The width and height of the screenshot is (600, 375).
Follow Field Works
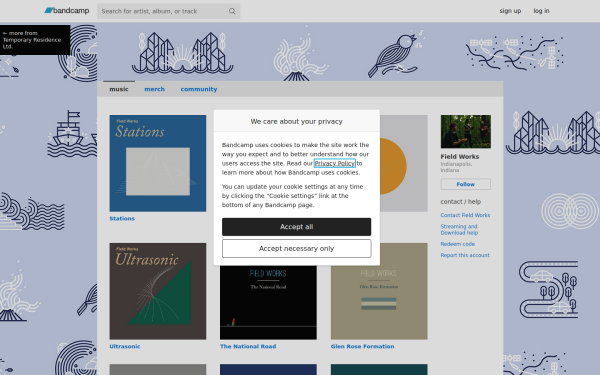click(466, 184)
